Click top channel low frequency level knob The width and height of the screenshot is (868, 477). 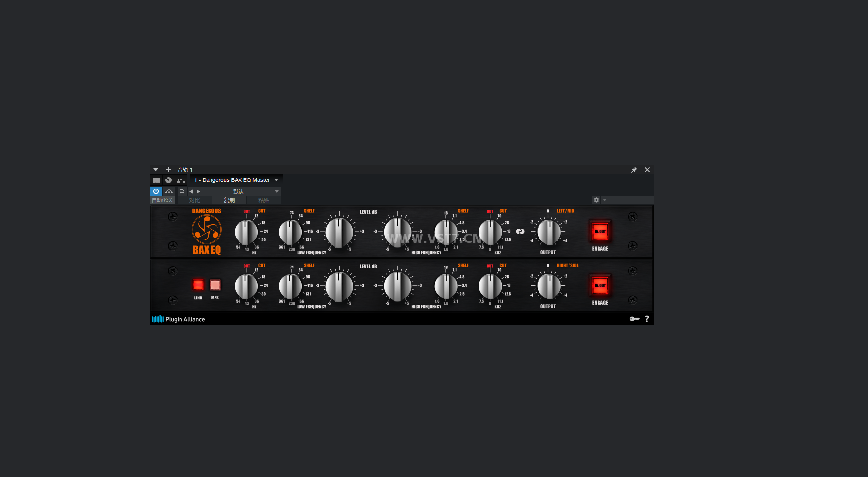(339, 233)
